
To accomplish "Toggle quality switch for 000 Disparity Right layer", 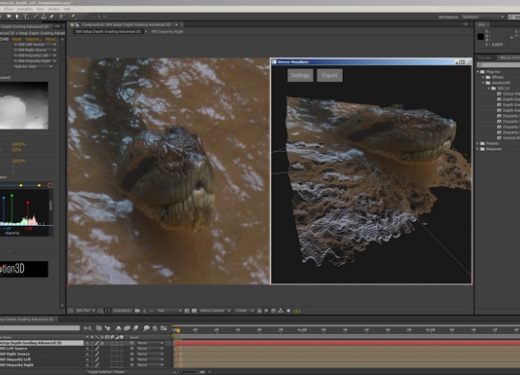I will 97,365.
